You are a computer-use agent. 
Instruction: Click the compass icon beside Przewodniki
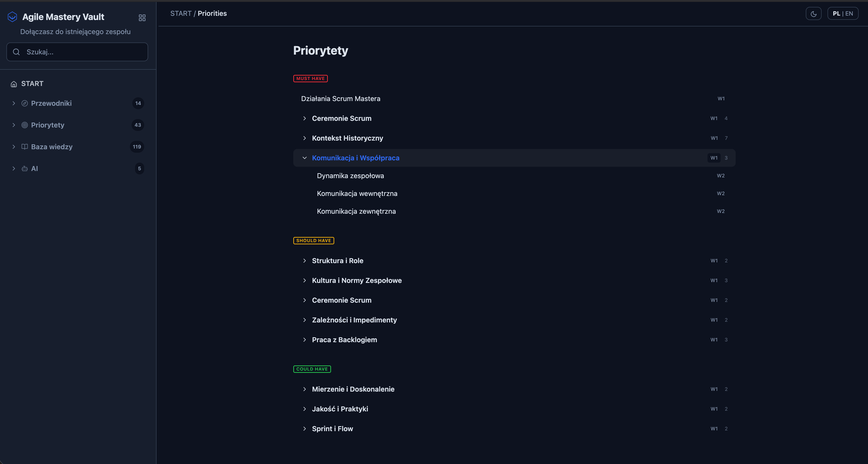[x=25, y=103]
